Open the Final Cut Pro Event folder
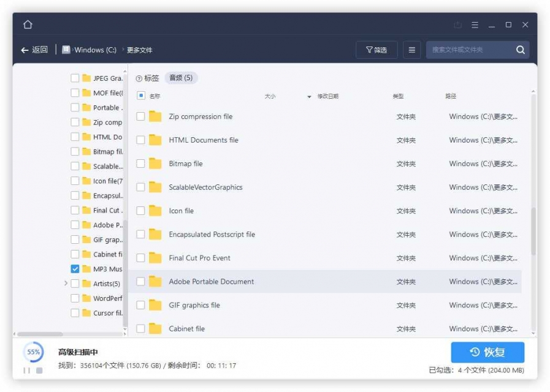The image size is (550, 392). pos(199,258)
